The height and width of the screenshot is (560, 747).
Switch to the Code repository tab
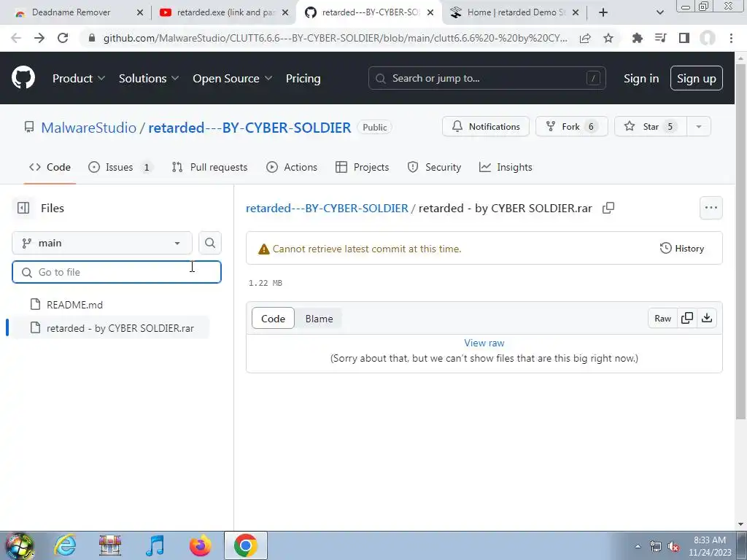[50, 167]
